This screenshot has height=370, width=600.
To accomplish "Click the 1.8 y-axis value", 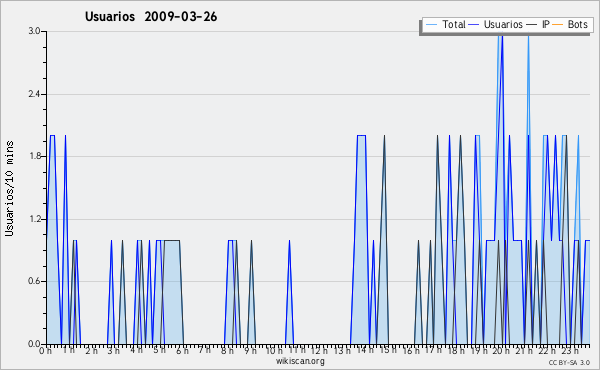I will (34, 156).
